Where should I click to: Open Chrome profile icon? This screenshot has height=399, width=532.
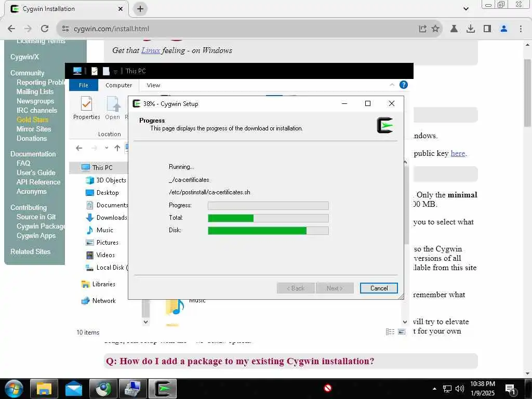pyautogui.click(x=504, y=29)
